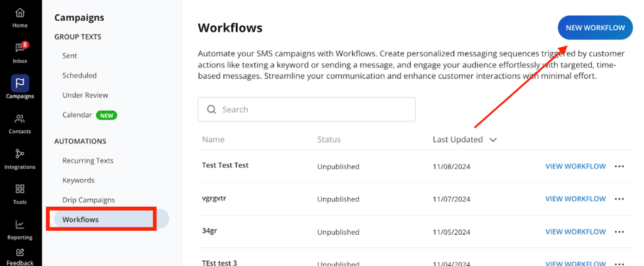
Task: Select the 34gr workflow name
Action: [x=209, y=231]
